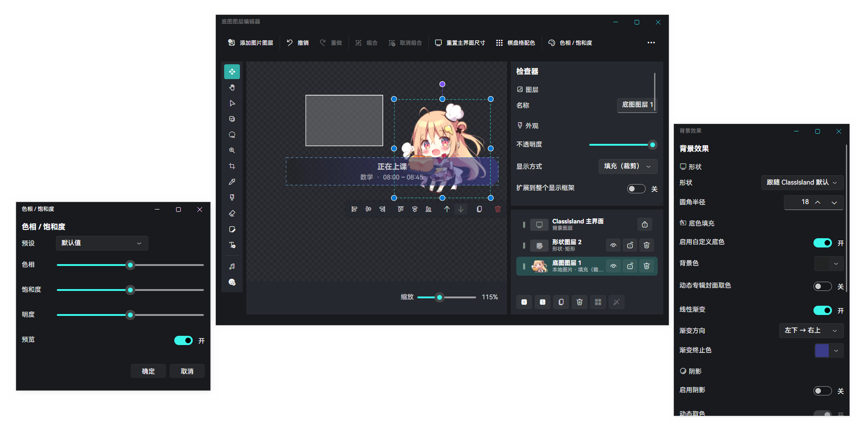Image resolution: width=868 pixels, height=432 pixels.
Task: Click the purple rotation handle above the image
Action: (442, 84)
